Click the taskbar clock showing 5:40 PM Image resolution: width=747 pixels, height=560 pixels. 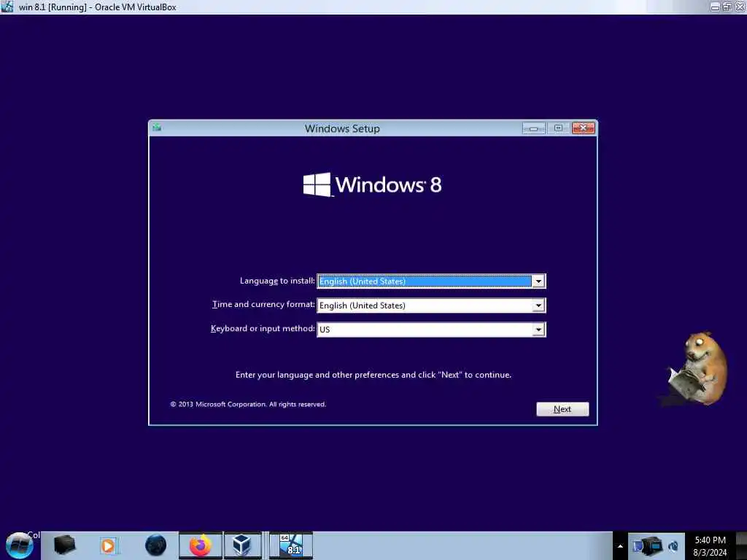(710, 546)
